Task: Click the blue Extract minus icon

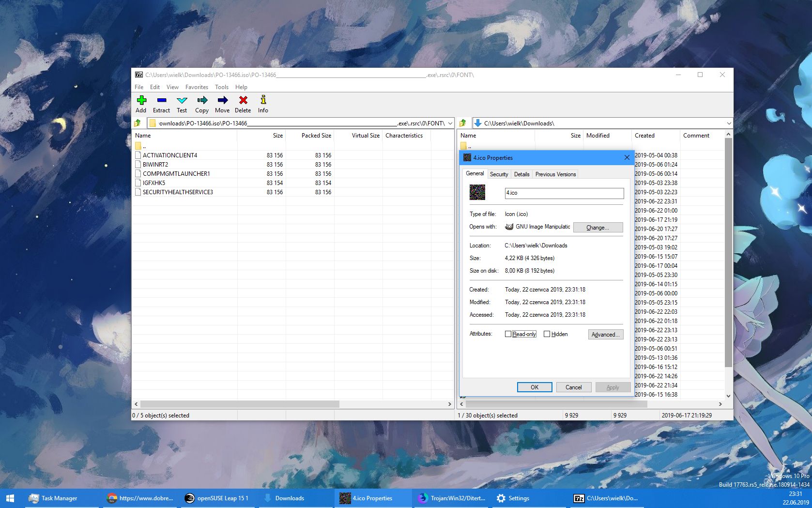Action: (x=162, y=100)
